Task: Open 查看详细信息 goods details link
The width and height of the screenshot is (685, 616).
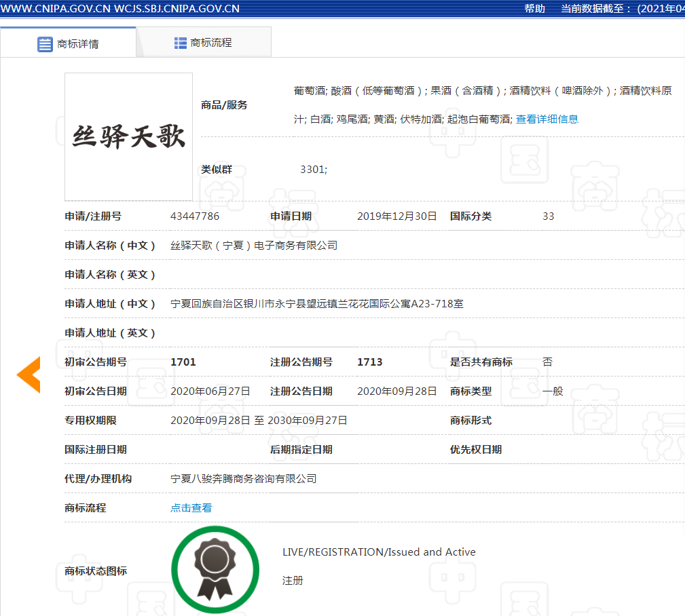Action: pyautogui.click(x=547, y=119)
